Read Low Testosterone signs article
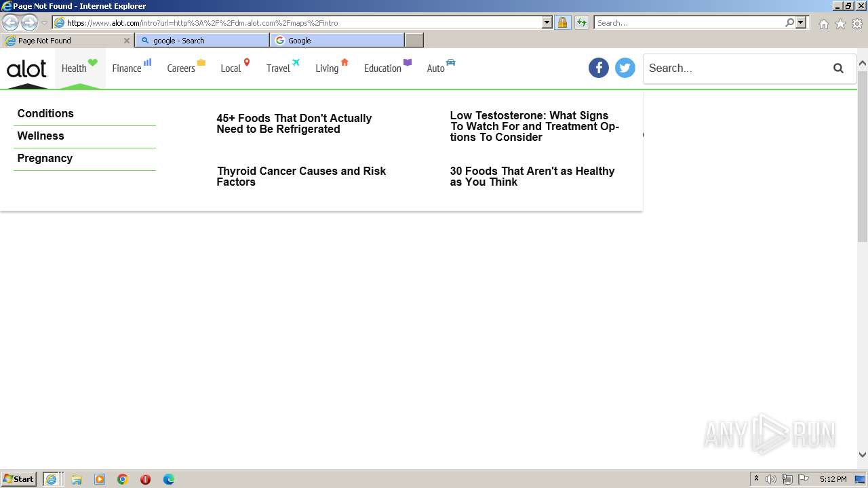 click(x=534, y=126)
